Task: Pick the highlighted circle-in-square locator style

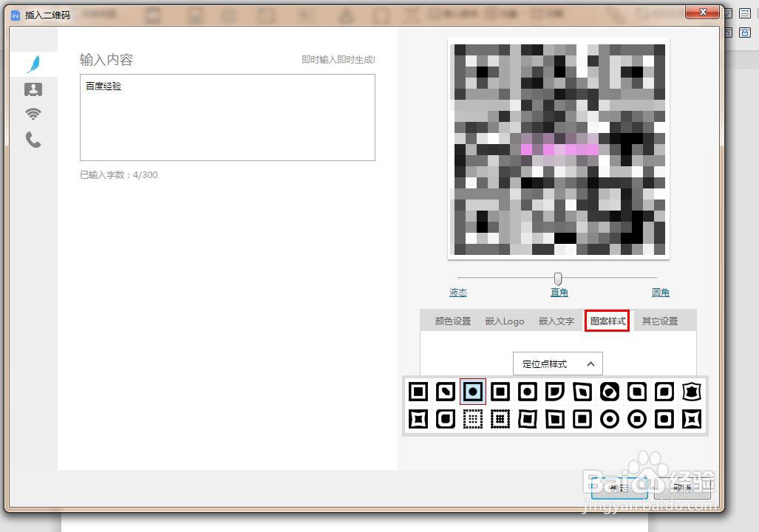Action: click(x=473, y=392)
